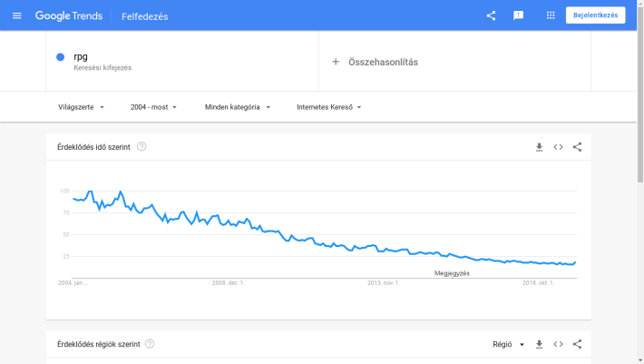Expand the Világszerte location dropdown
The image size is (644, 364).
(81, 107)
